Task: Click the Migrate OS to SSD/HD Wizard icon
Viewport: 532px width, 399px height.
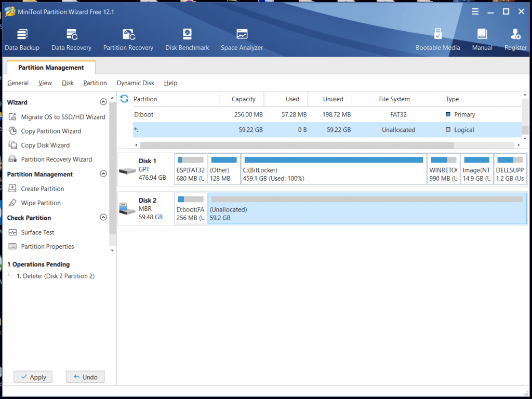Action: click(12, 117)
